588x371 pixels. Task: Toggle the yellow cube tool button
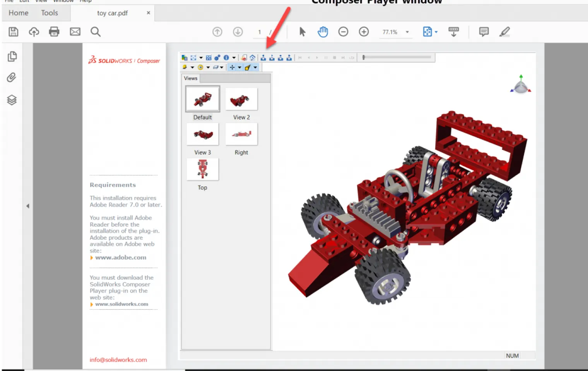[248, 67]
